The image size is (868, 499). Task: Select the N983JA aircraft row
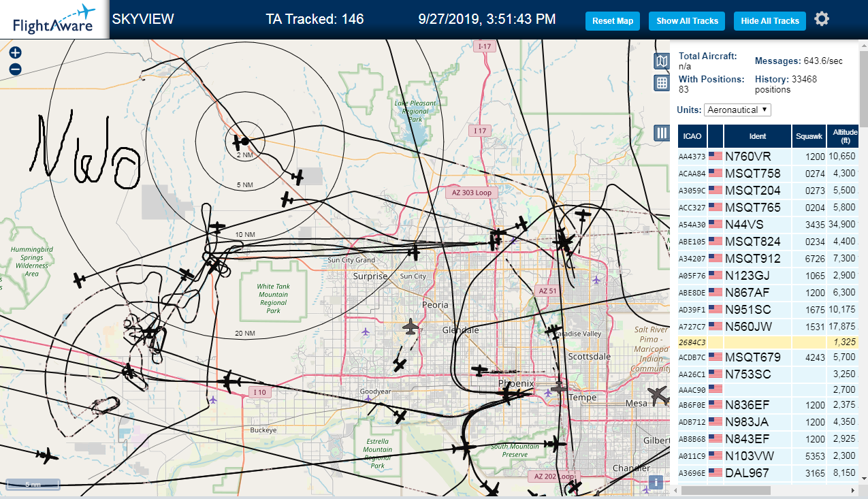click(768, 421)
